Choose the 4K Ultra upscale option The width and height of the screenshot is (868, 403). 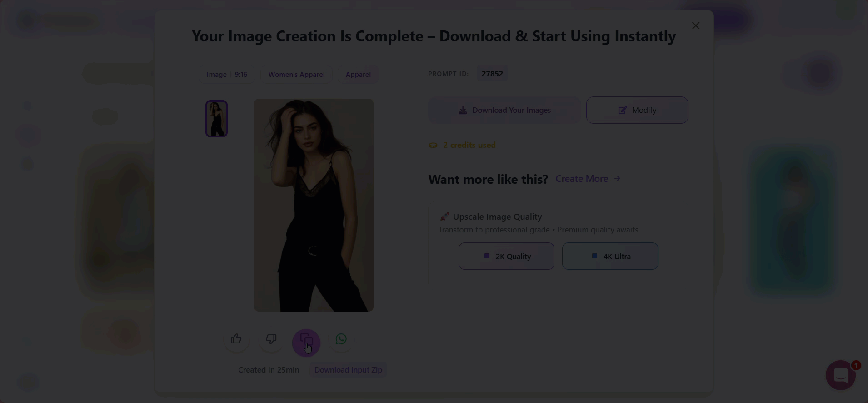(x=610, y=257)
